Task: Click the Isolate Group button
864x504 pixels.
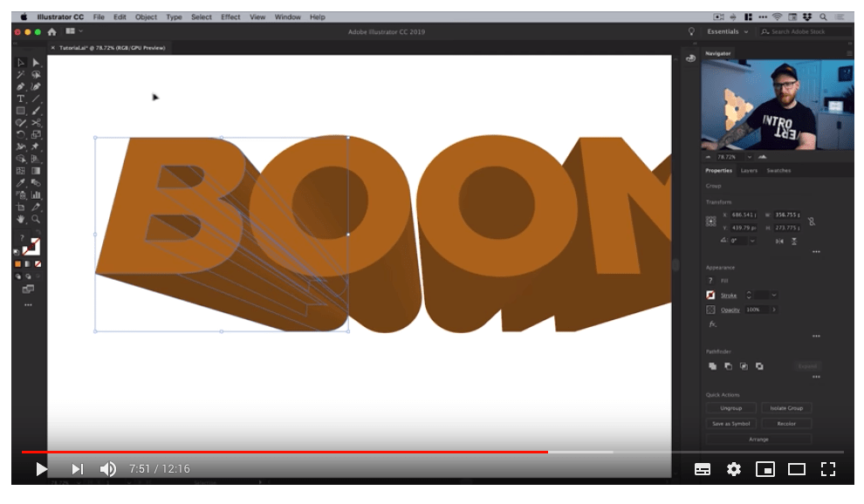Action: [x=786, y=408]
